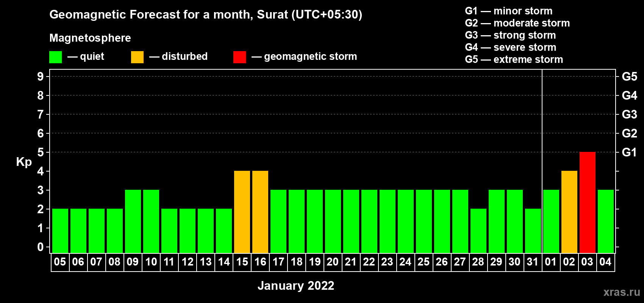Select the orange bar for day 15
Image resolution: width=644 pixels, height=303 pixels.
tap(242, 212)
